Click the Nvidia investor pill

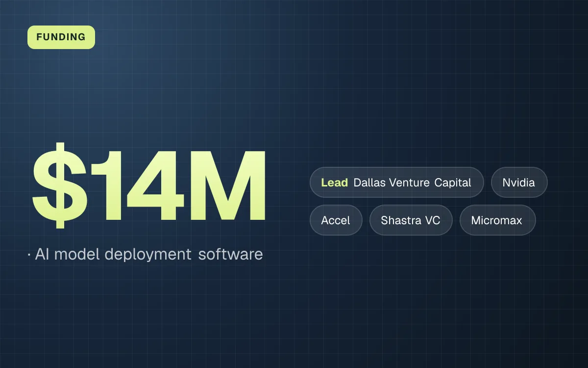tap(519, 183)
